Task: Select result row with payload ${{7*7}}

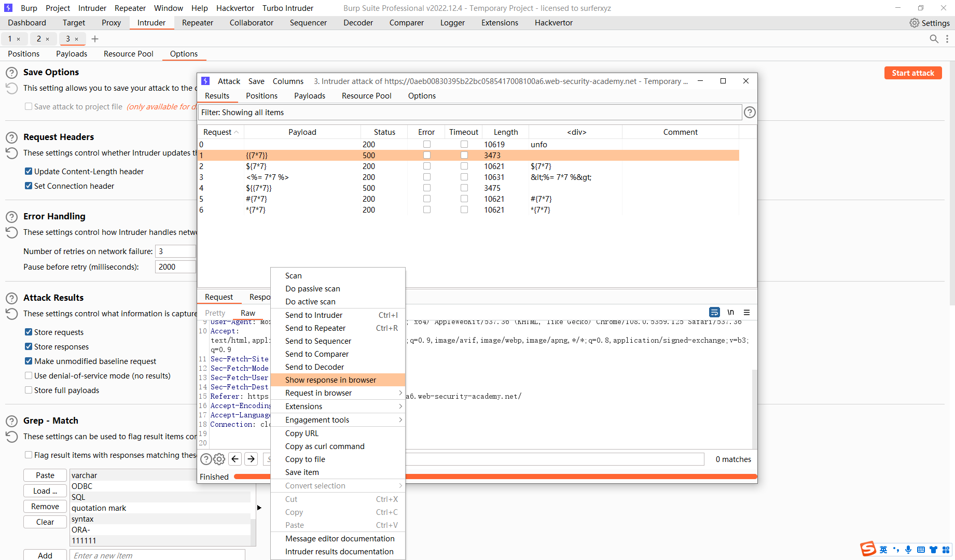Action: (x=468, y=188)
